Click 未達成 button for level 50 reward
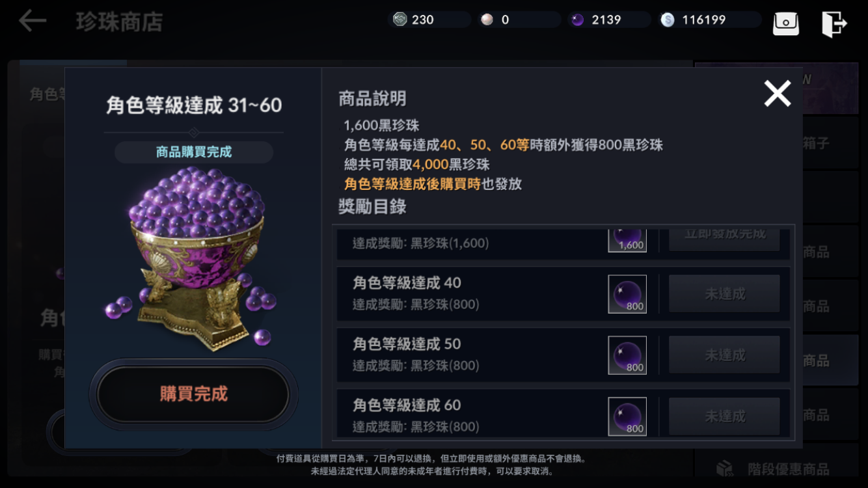The image size is (868, 488). pos(724,355)
